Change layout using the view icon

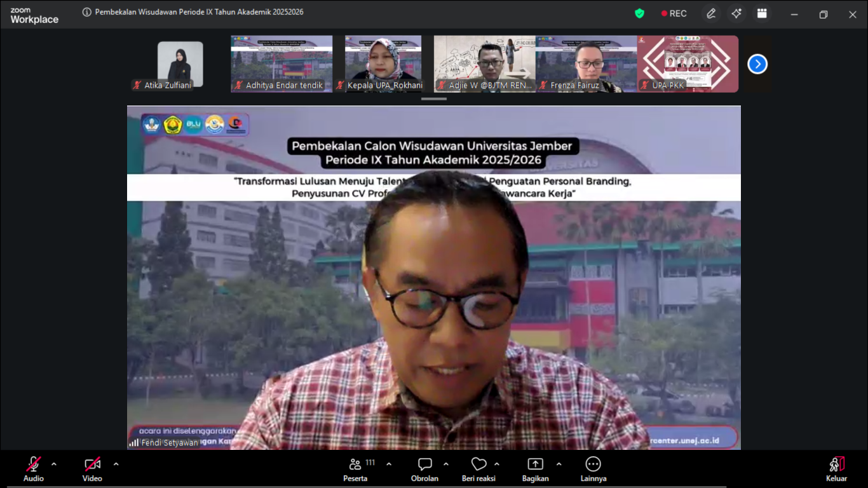point(762,13)
